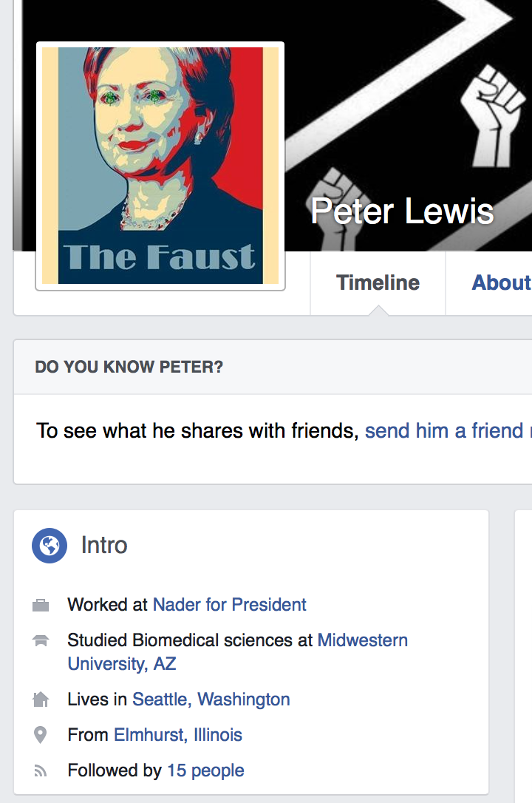Open the About tab
Screen dimensions: 532x803
501,283
